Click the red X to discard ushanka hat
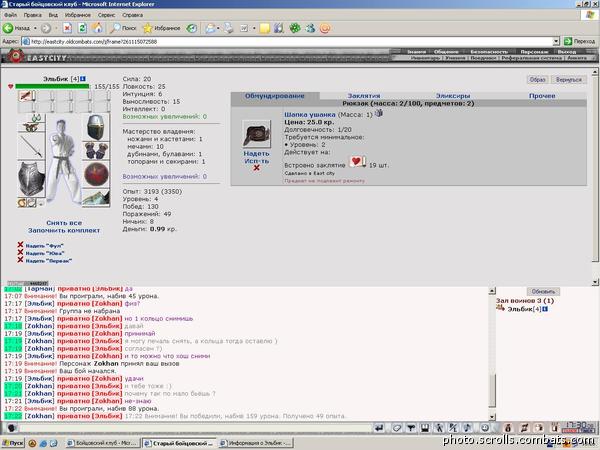600x450 pixels. [256, 168]
